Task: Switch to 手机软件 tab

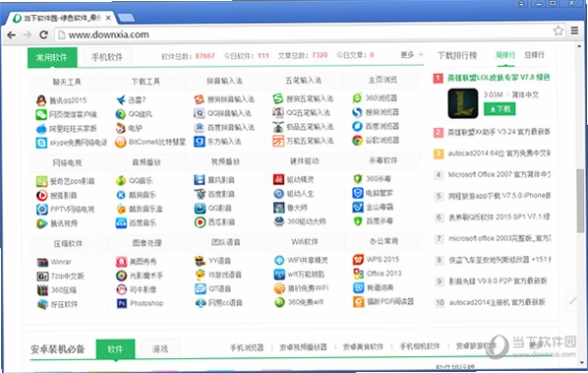Action: coord(107,57)
